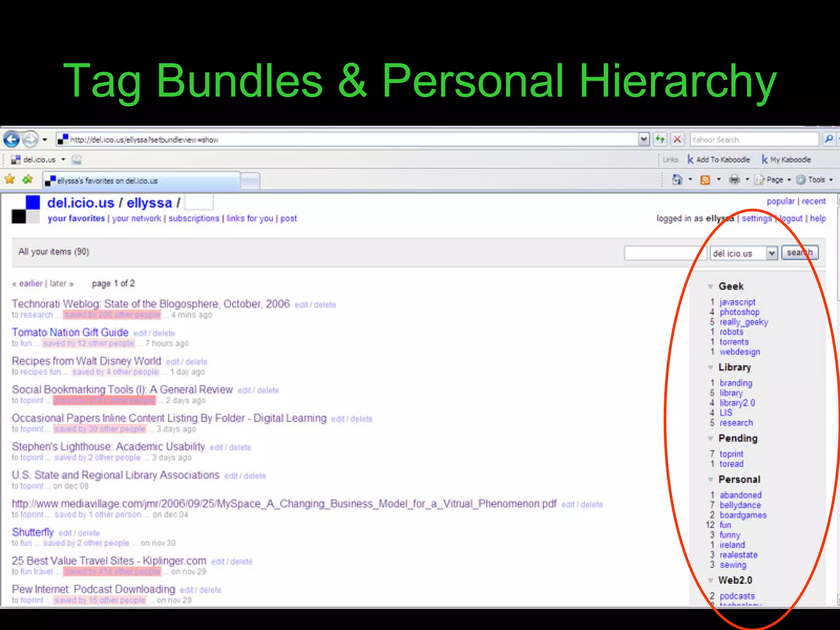The image size is (840, 630).
Task: Click 'saved by 12 other people' link
Action: pyautogui.click(x=89, y=343)
